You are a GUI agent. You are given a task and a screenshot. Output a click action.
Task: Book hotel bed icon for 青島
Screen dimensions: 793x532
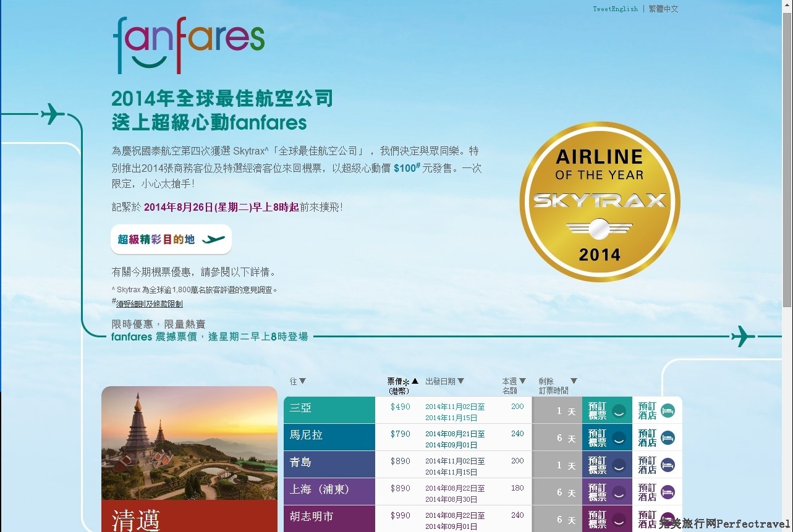(668, 465)
